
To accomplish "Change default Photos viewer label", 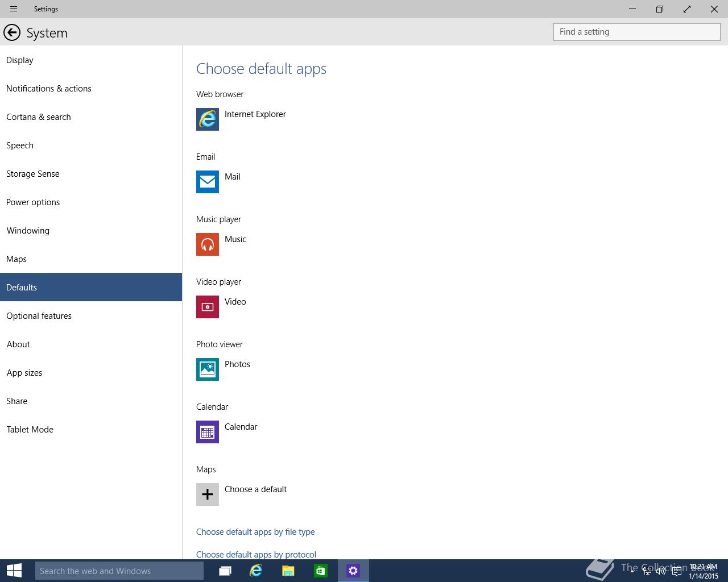I will 237,364.
